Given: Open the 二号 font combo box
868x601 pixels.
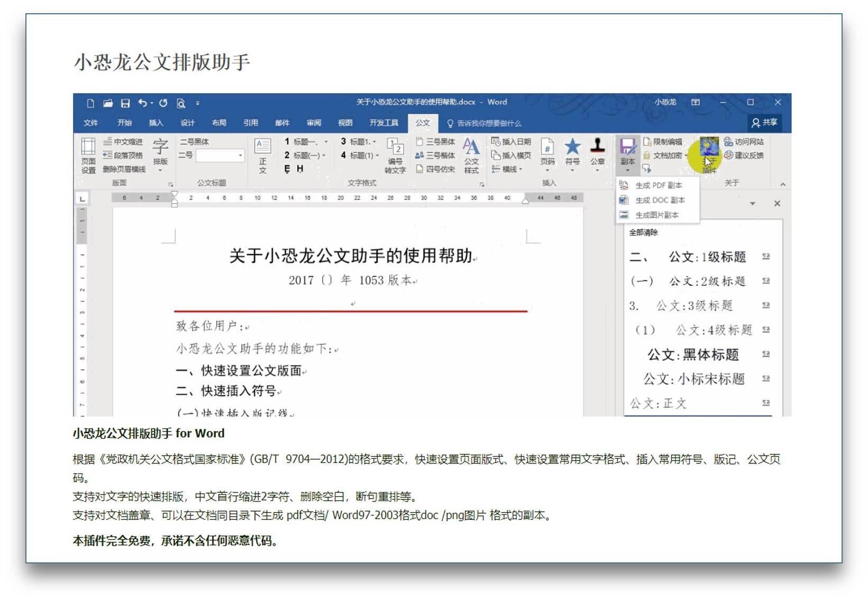Looking at the screenshot, I should 220,156.
